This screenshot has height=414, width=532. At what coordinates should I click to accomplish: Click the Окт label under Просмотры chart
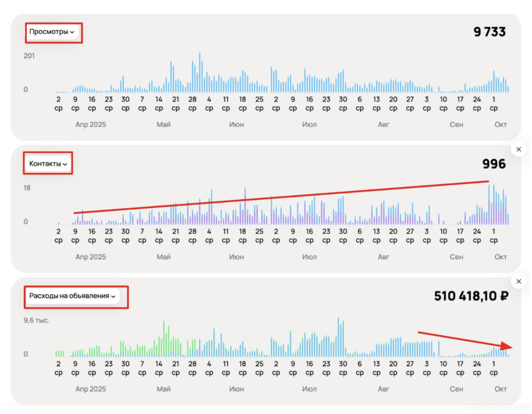coord(501,124)
